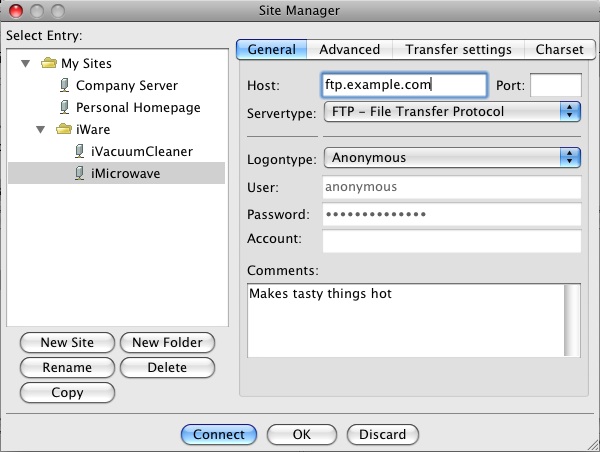Click the Company Server site icon

coord(65,86)
